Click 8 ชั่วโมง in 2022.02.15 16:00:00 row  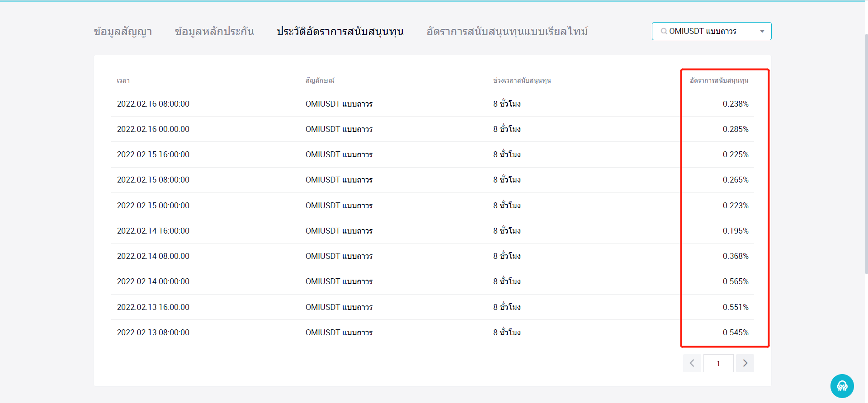pyautogui.click(x=507, y=155)
